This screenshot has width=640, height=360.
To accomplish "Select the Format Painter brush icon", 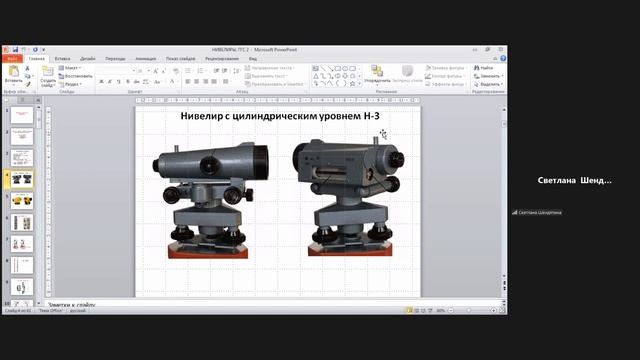I will (27, 84).
